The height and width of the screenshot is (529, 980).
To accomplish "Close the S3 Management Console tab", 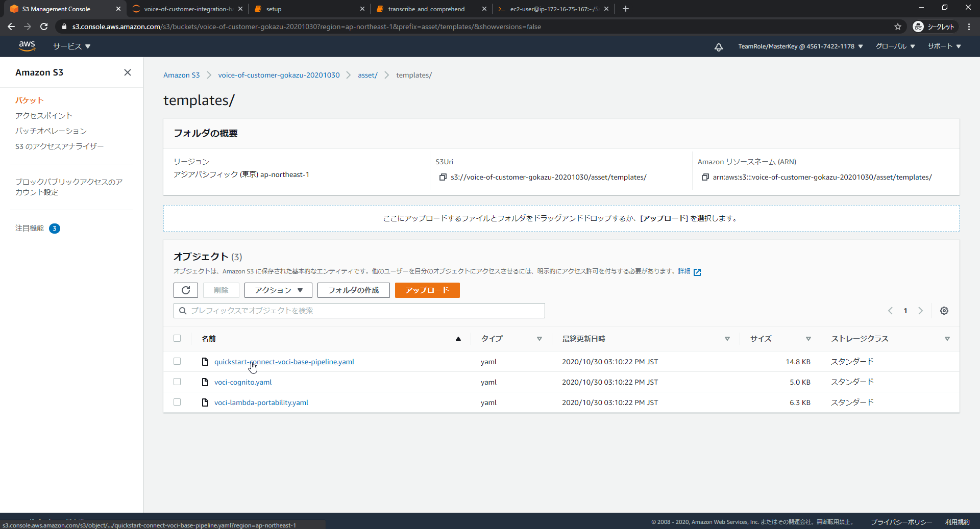I will click(118, 9).
